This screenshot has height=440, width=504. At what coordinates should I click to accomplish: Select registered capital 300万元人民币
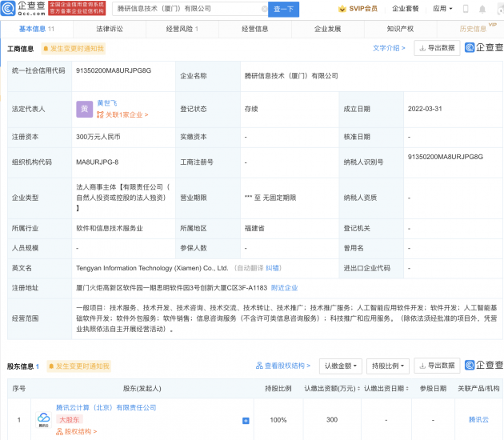(98, 137)
